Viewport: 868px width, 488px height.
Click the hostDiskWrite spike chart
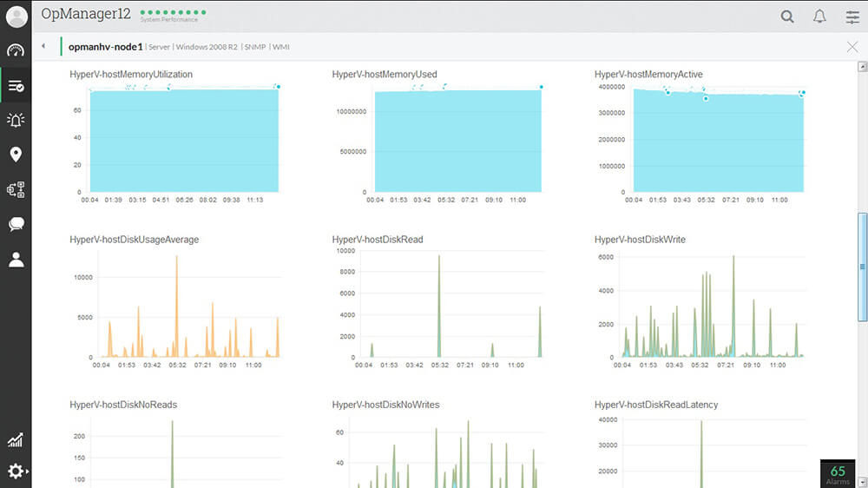point(713,306)
